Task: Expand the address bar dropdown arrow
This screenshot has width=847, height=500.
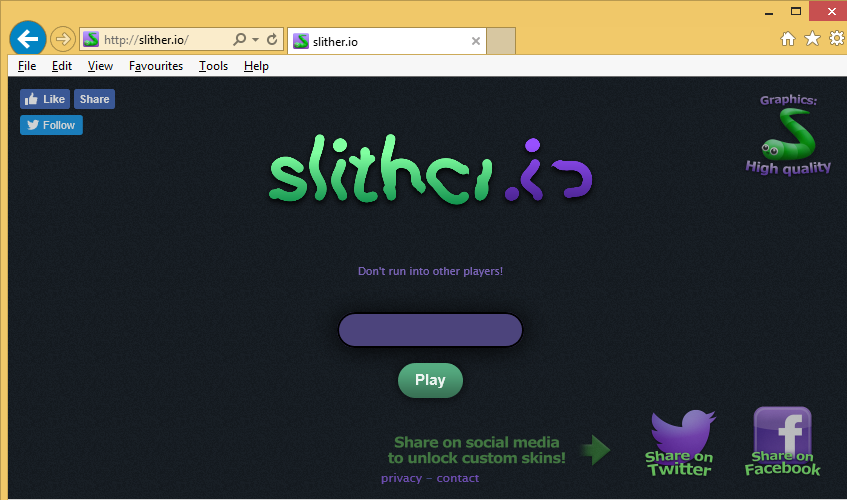Action: [256, 39]
